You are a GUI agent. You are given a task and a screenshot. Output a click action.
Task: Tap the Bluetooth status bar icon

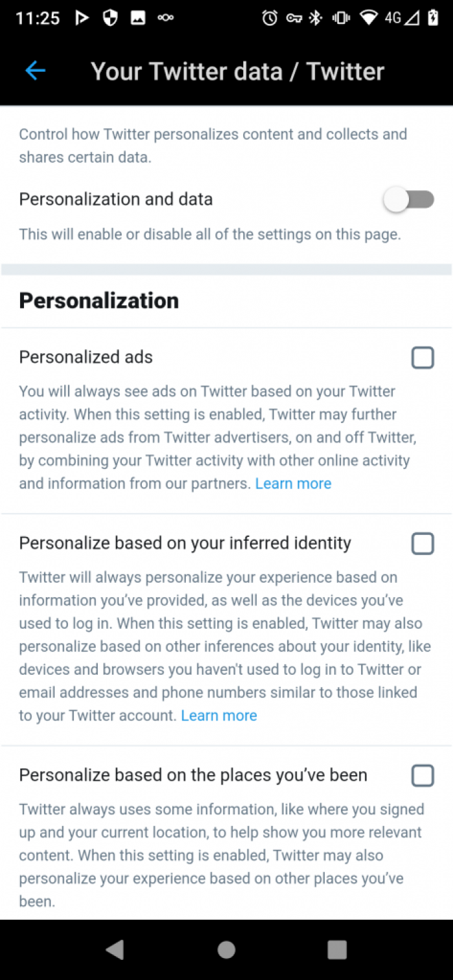click(313, 19)
